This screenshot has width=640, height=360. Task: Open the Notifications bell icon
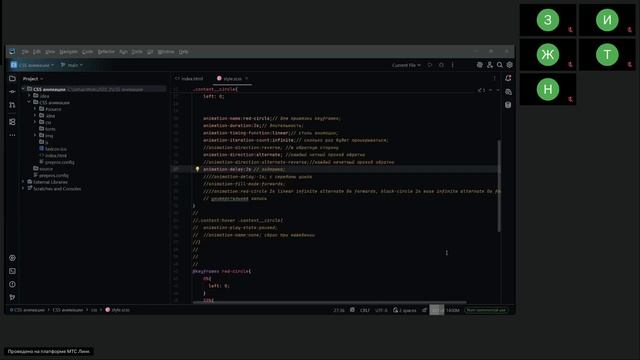click(508, 78)
